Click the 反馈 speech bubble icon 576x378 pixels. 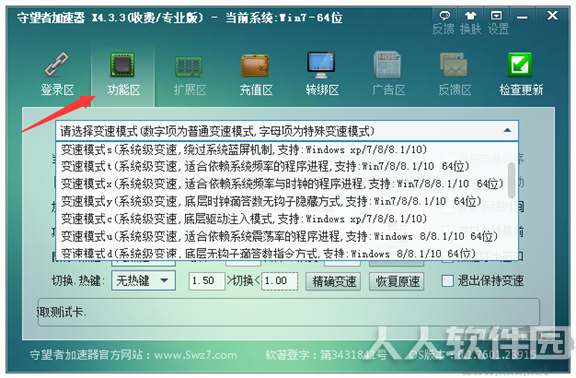[x=444, y=16]
